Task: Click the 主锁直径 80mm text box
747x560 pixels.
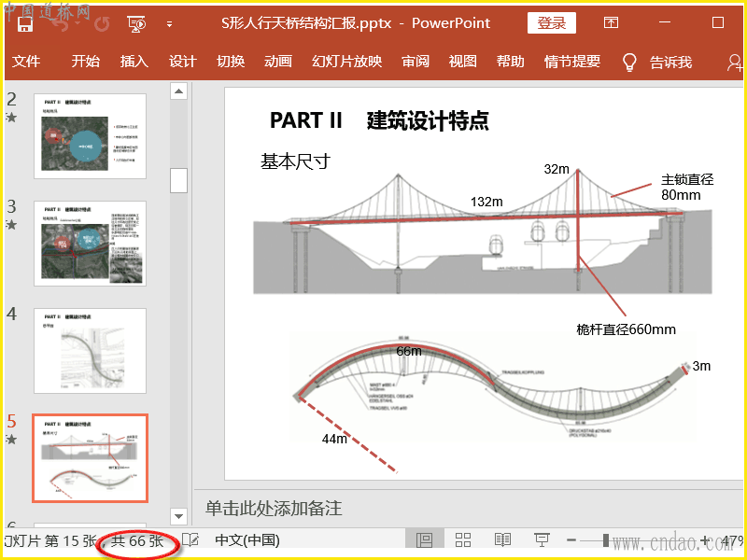Action: click(687, 188)
